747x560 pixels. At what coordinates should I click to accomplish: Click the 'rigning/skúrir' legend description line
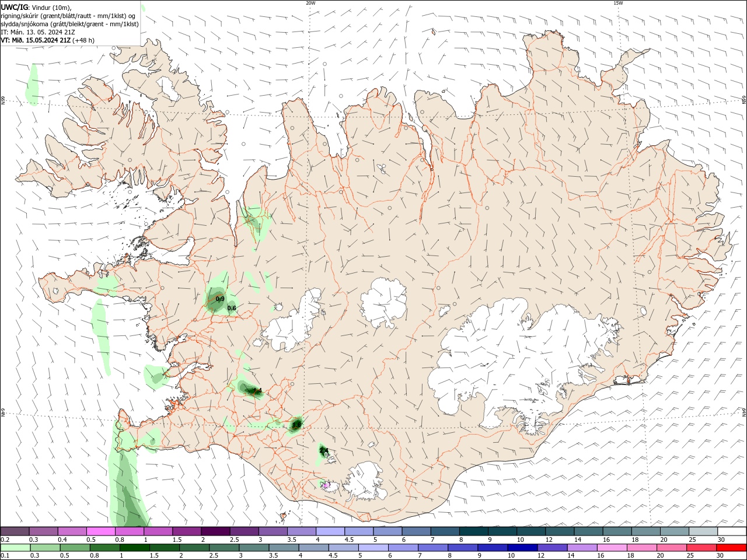point(69,15)
